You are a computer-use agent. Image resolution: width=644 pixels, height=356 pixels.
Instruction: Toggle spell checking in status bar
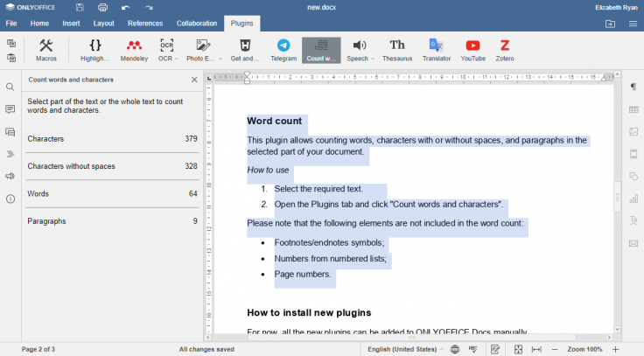(x=473, y=349)
